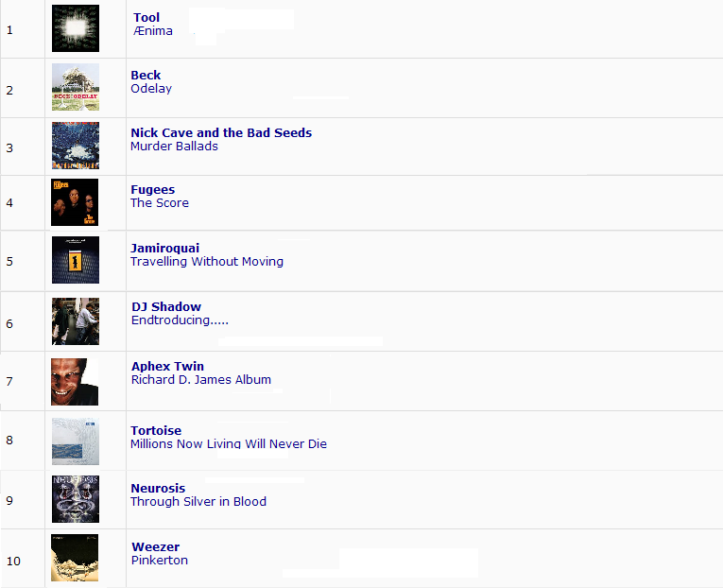Open the Murder Ballads album link
Image resolution: width=723 pixels, height=588 pixels.
(174, 147)
